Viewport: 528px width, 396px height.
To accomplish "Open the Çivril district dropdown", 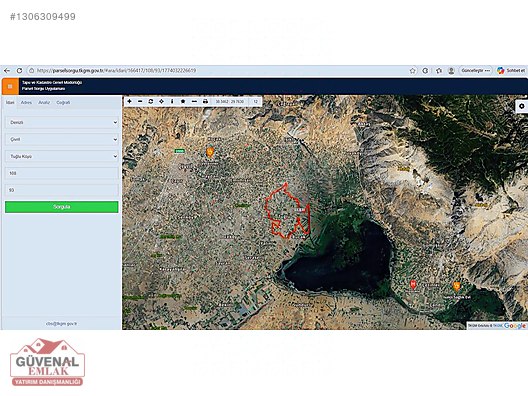I will [62, 139].
